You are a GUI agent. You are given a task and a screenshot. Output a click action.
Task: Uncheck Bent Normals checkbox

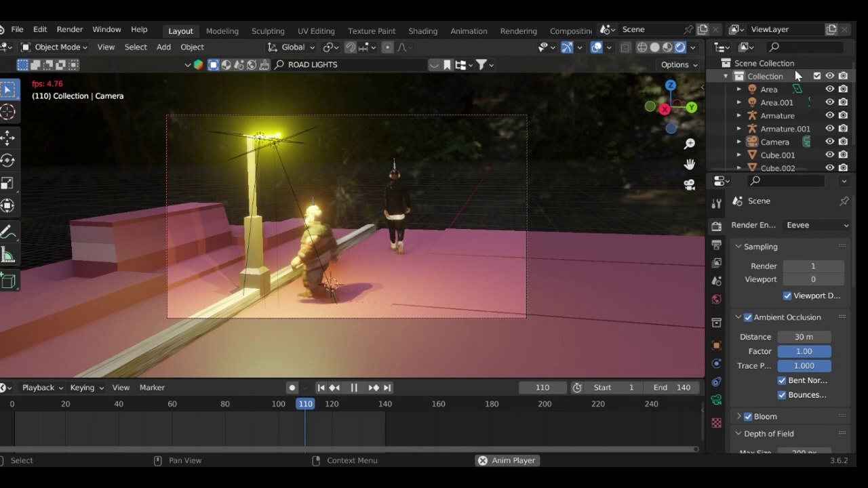click(782, 380)
